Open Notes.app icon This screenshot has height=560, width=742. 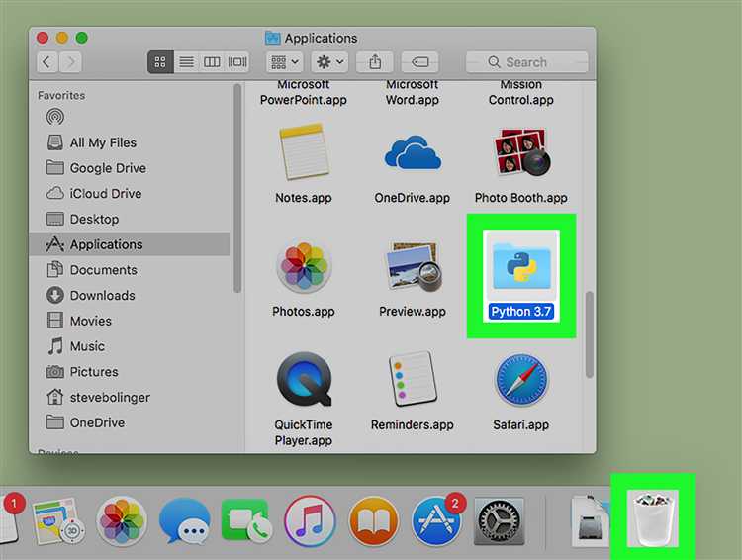[x=304, y=152]
